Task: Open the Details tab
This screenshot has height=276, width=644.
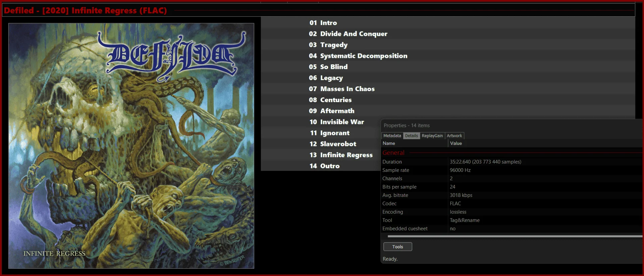Action: (x=412, y=136)
